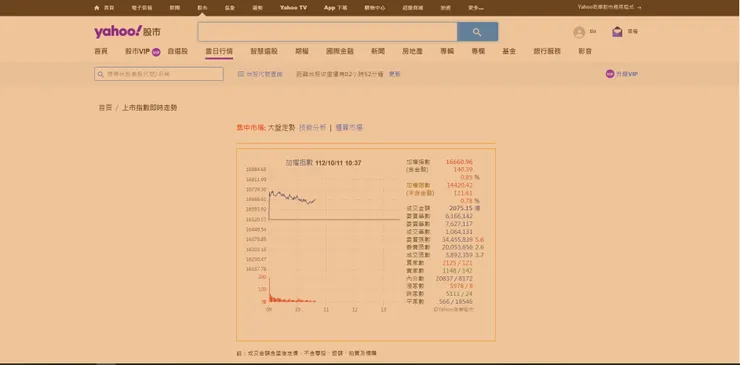The height and width of the screenshot is (365, 740).
Task: Click the 大盤走勢 label
Action: (281, 127)
